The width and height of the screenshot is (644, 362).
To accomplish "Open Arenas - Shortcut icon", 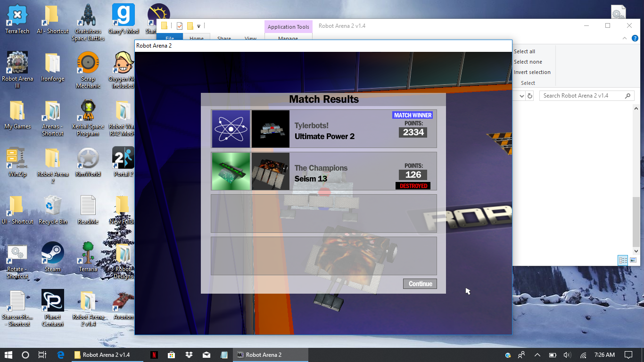I will (x=52, y=117).
